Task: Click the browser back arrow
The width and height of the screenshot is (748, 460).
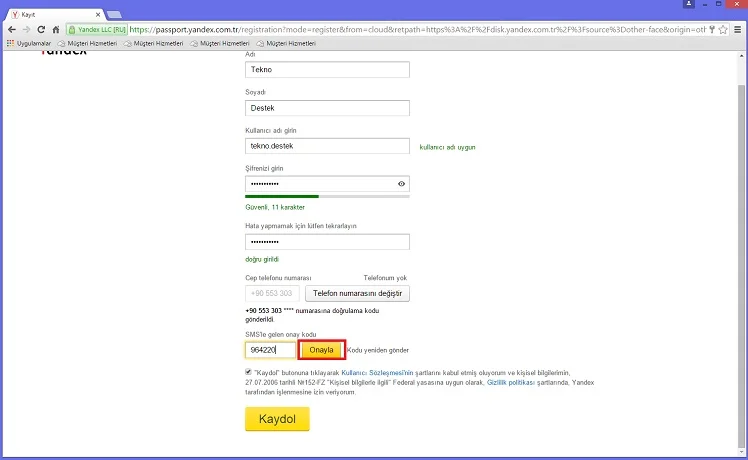Action: click(11, 30)
